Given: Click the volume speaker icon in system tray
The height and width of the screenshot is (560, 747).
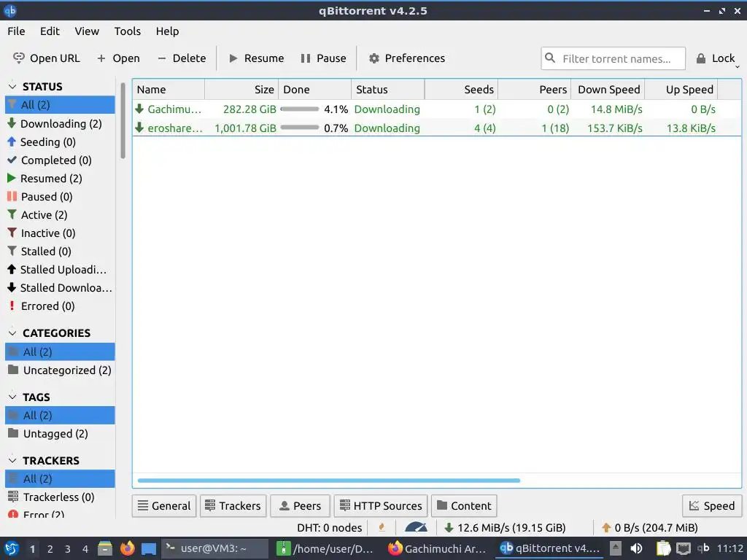Looking at the screenshot, I should click(x=636, y=548).
